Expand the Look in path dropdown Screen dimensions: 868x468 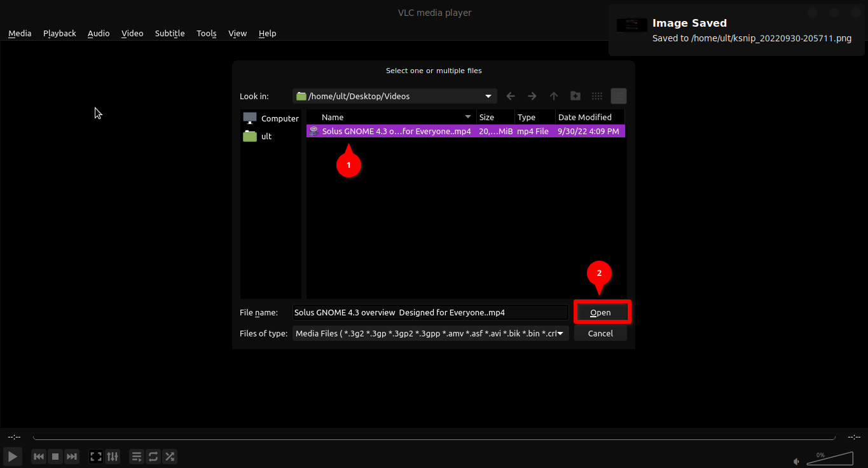(488, 97)
